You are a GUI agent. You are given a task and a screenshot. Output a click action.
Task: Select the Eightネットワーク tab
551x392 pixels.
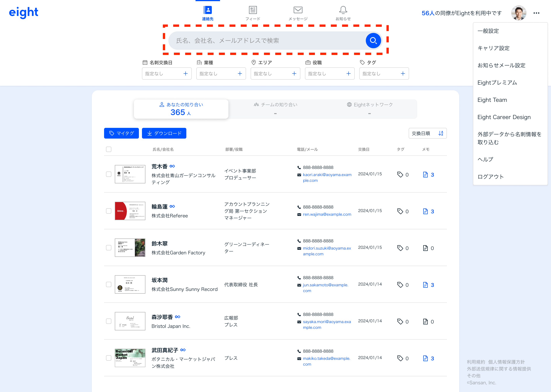pyautogui.click(x=370, y=109)
